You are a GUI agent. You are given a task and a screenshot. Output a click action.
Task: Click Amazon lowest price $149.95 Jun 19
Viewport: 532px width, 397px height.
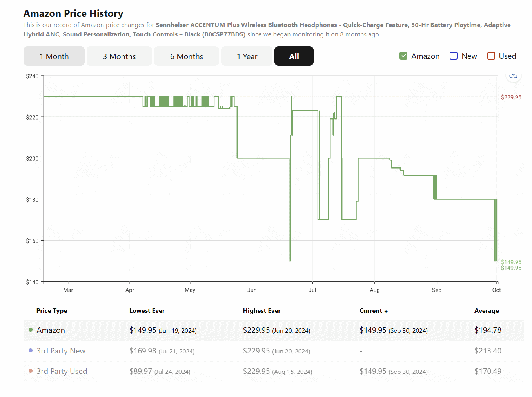coord(163,330)
